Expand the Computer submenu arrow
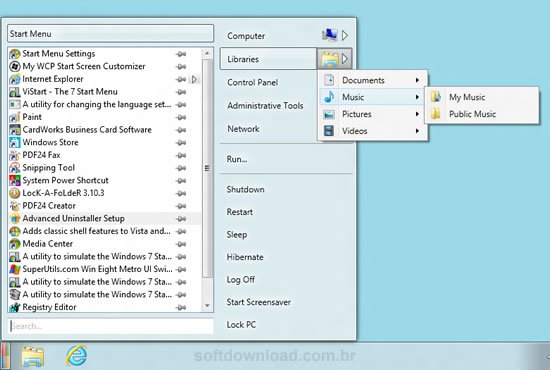The width and height of the screenshot is (550, 370). point(345,35)
